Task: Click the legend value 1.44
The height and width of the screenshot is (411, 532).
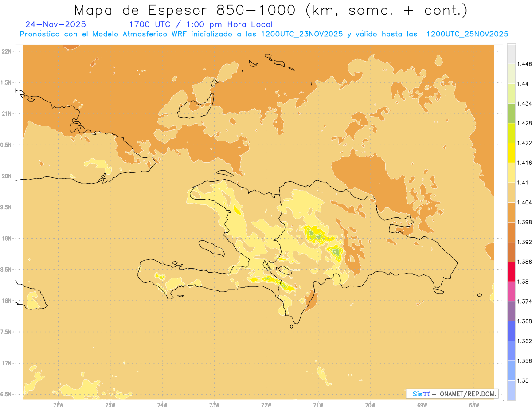Action: pyautogui.click(x=524, y=84)
